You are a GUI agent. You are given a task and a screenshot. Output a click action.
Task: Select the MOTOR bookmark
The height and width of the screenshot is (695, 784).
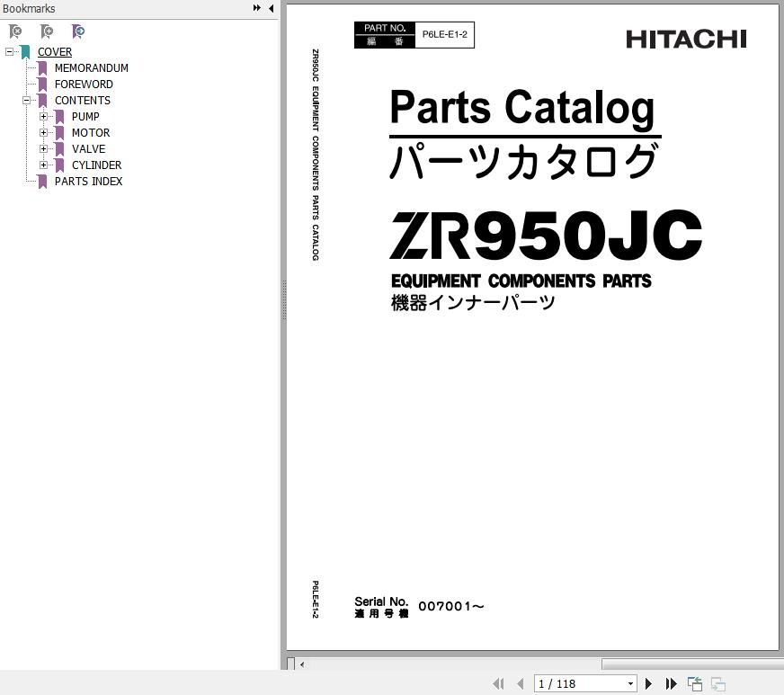(x=91, y=132)
